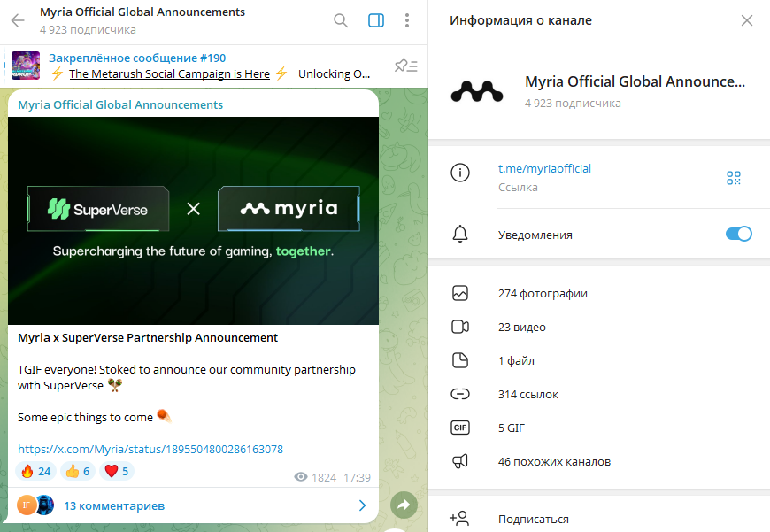Click the 17:39 message timestamp
This screenshot has height=532, width=770.
tap(357, 477)
